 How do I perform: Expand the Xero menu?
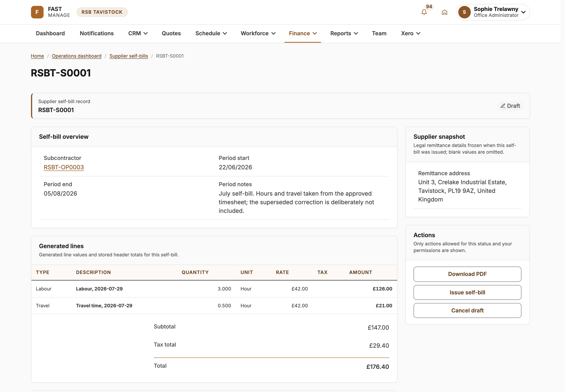tap(411, 33)
